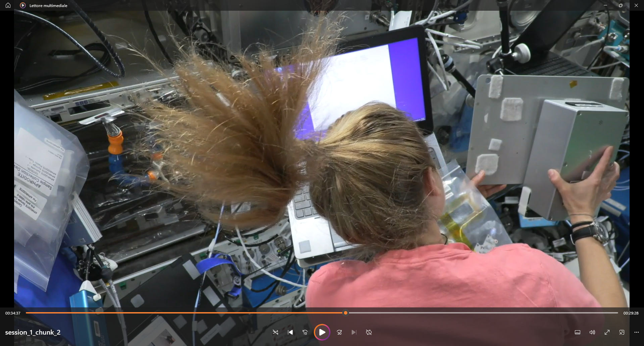Click the Lettore multimediale app icon
The image size is (644, 346).
pos(22,5)
